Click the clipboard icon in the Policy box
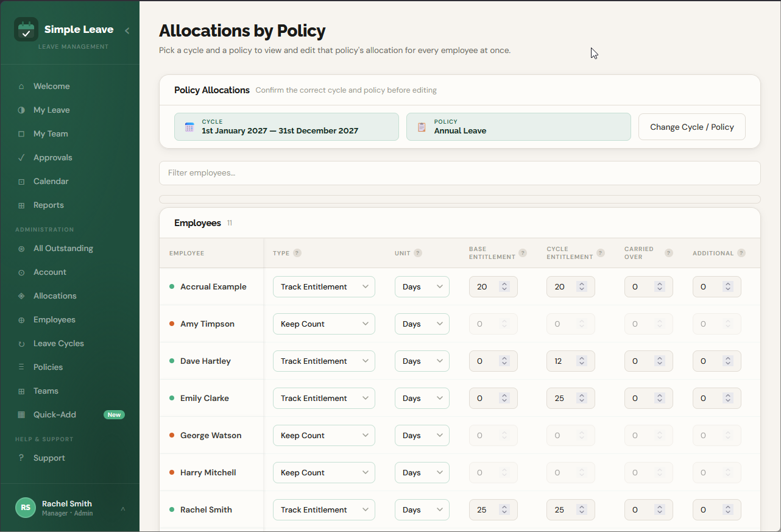Screen dimensions: 781x532 click(x=422, y=127)
